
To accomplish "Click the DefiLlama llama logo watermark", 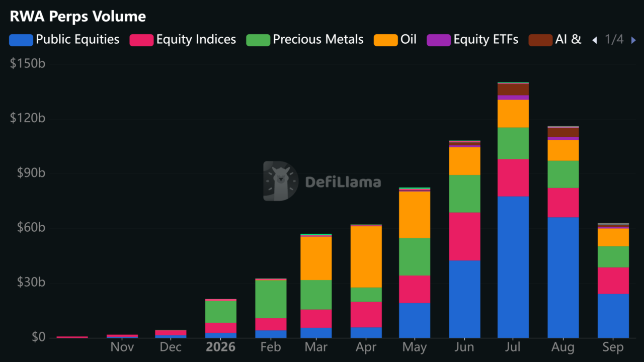I will pos(281,181).
